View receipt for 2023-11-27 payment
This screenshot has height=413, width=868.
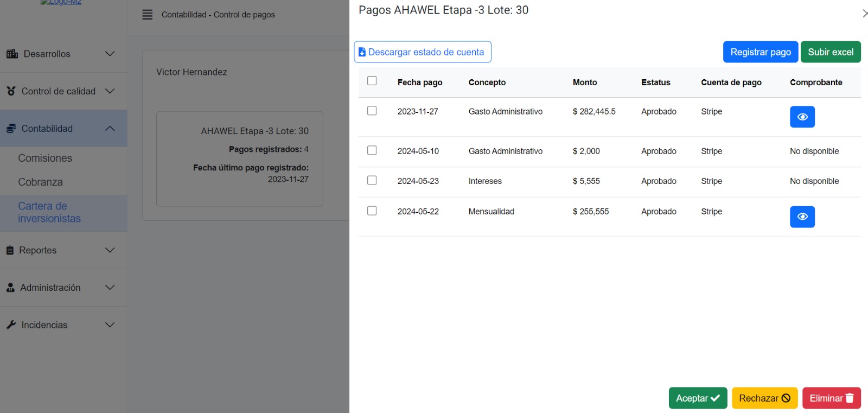[x=802, y=117]
